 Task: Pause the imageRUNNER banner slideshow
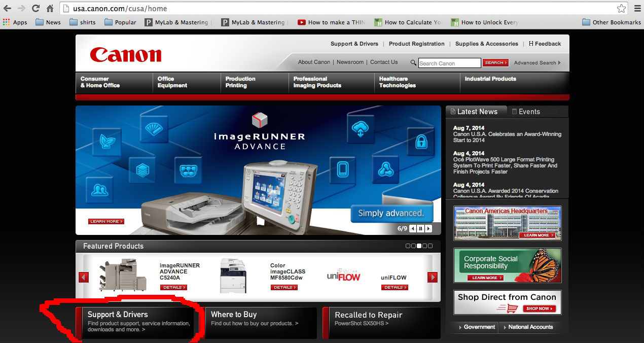tap(420, 228)
